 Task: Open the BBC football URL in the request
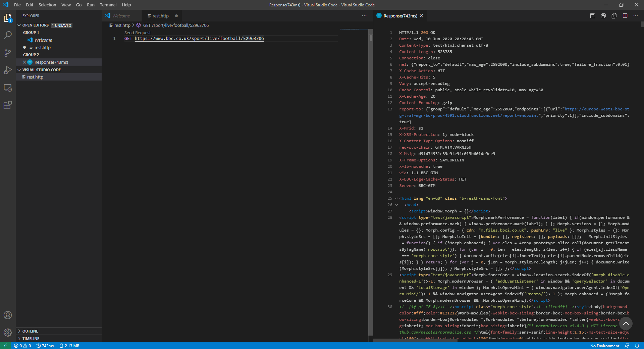[199, 39]
